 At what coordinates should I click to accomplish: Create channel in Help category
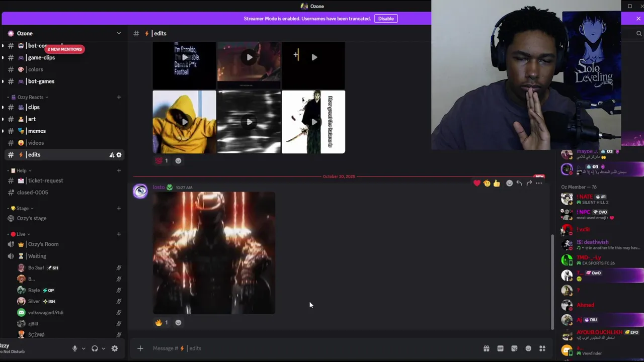[119, 170]
